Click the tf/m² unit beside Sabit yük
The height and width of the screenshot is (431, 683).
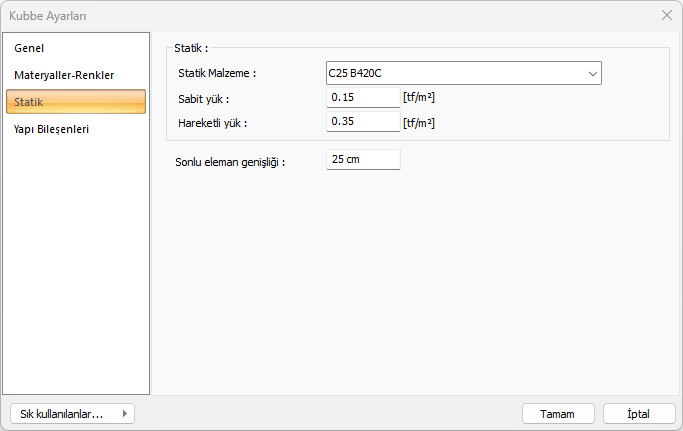(419, 98)
